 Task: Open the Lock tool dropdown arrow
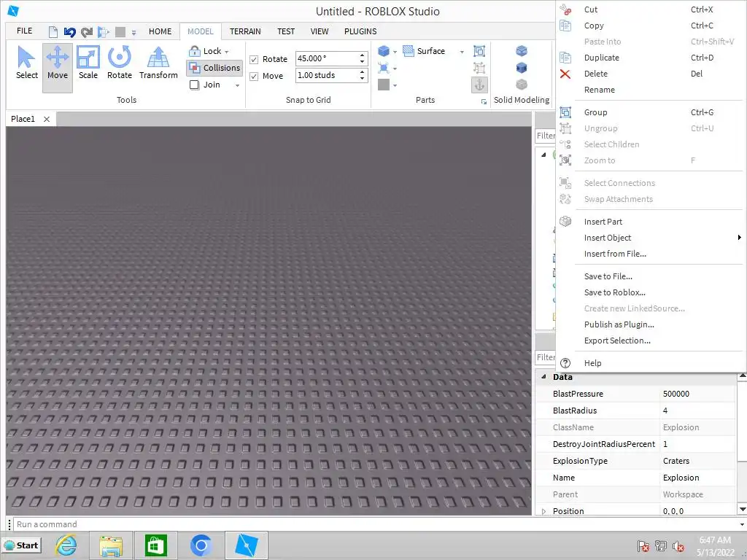point(227,52)
